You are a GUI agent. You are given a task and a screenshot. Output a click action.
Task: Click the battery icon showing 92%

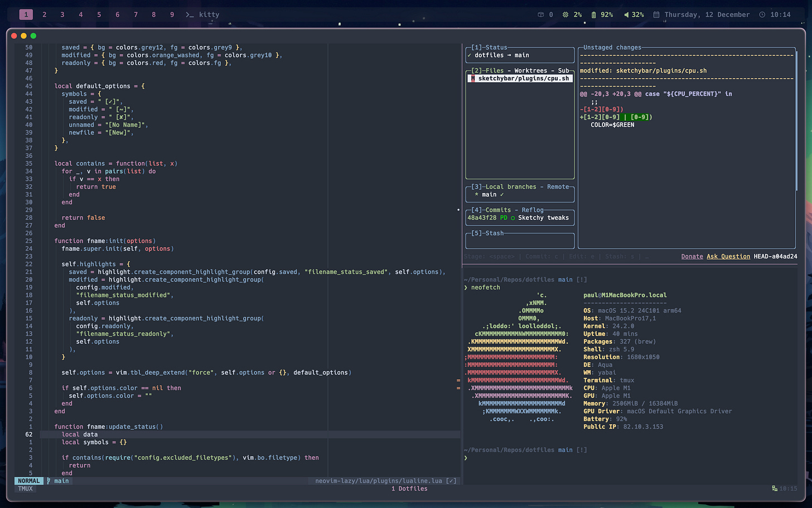click(594, 15)
